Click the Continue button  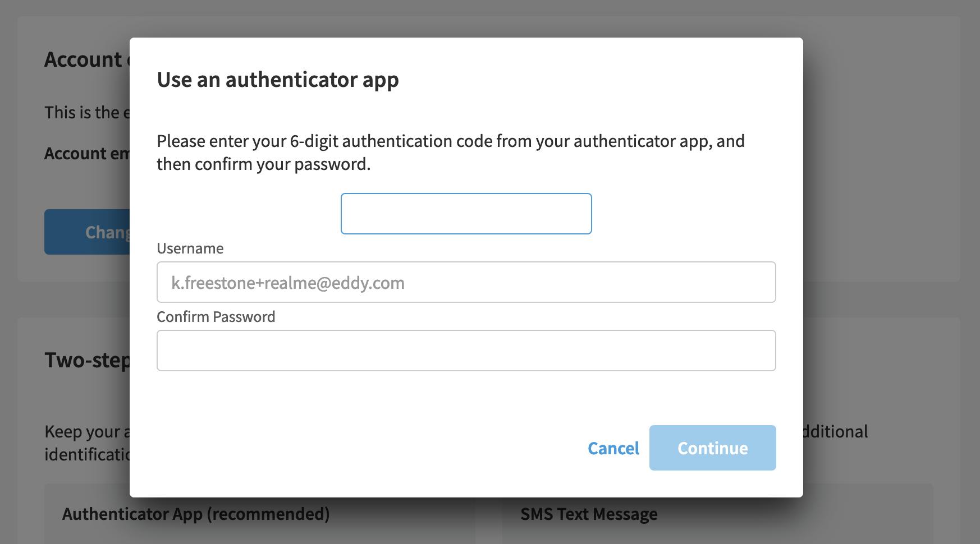click(x=712, y=448)
